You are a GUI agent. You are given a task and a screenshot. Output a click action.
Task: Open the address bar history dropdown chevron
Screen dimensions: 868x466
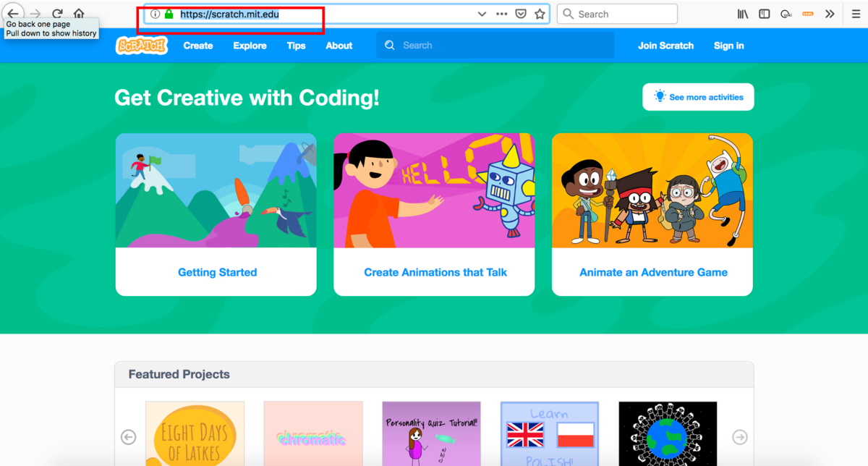pos(482,13)
